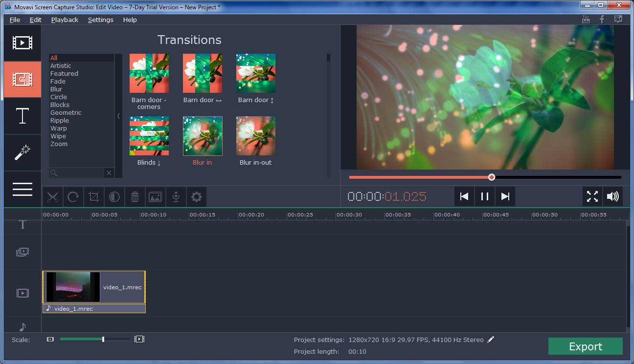Select the Blocks category

pyautogui.click(x=81, y=105)
